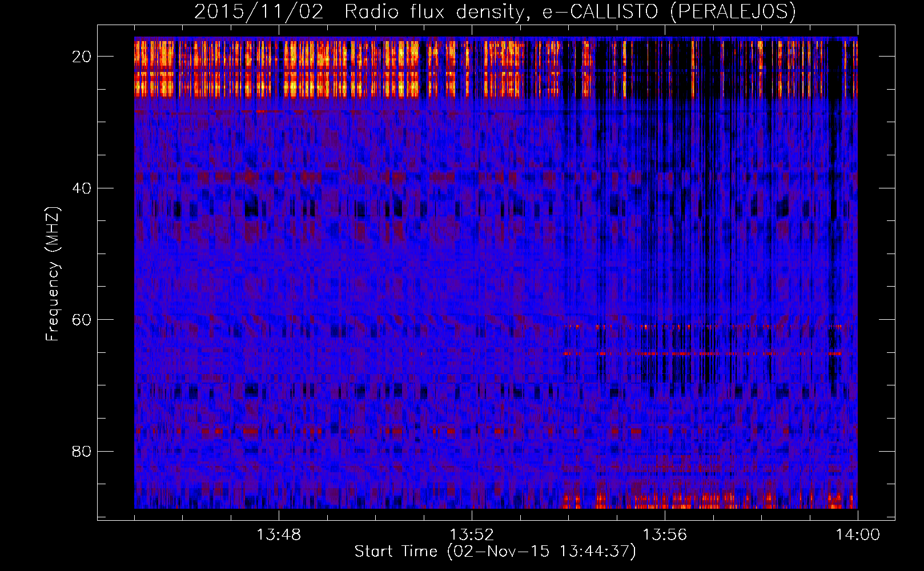Click the red streaks near 77 MHz on the left
The image size is (924, 571).
250,432
